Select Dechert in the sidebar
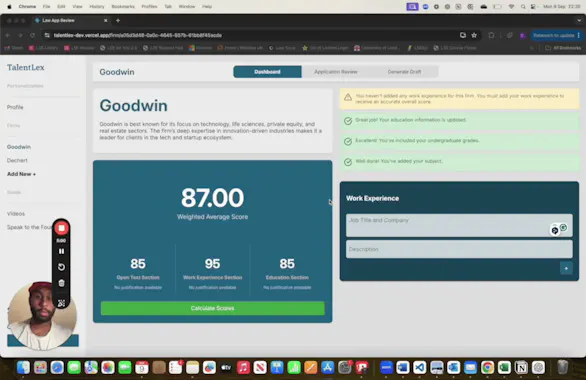586x380 pixels. (x=17, y=160)
